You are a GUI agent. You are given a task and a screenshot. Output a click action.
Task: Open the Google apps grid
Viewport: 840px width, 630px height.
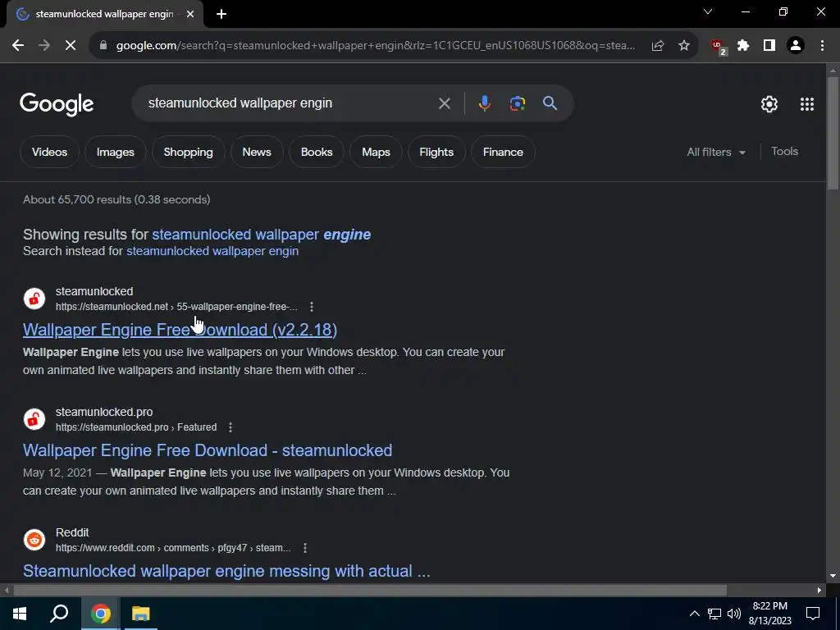tap(807, 104)
